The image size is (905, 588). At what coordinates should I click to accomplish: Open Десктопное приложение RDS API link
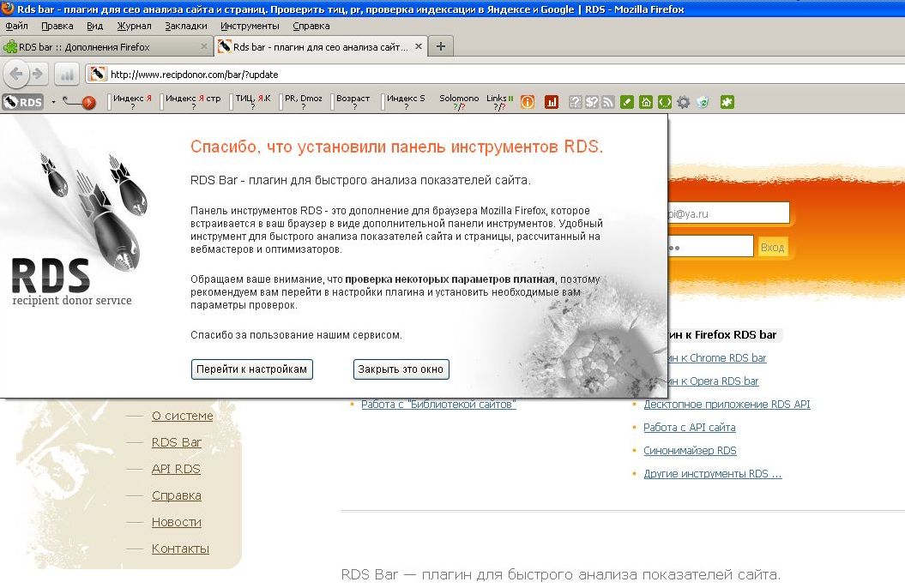727,404
